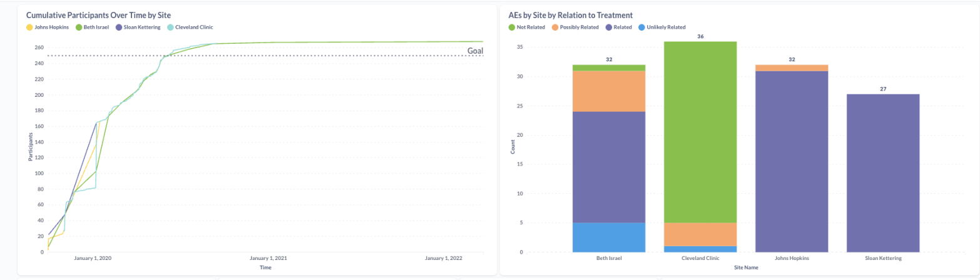Click the Sloan Kettering bar

pos(883,173)
